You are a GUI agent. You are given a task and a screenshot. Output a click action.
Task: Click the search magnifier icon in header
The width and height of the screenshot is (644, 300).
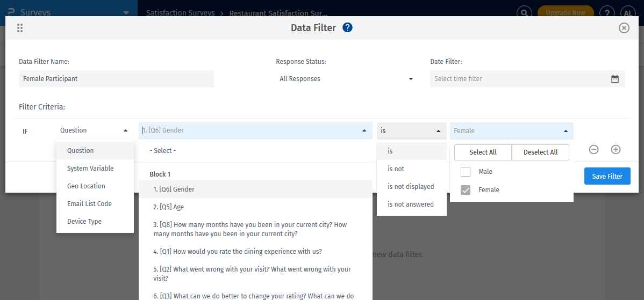(x=525, y=13)
